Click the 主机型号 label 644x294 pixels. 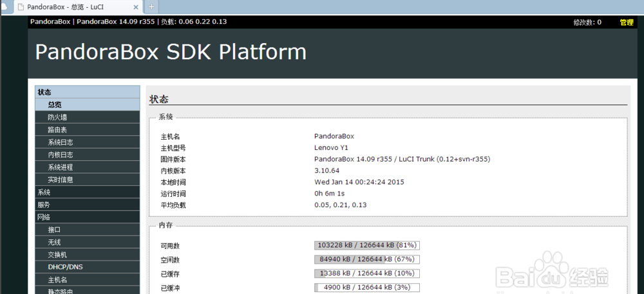(x=173, y=148)
